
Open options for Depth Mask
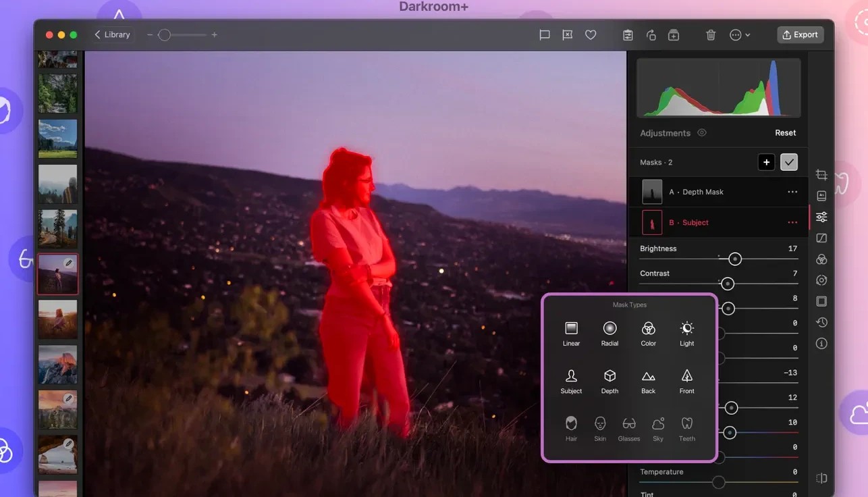pyautogui.click(x=792, y=192)
